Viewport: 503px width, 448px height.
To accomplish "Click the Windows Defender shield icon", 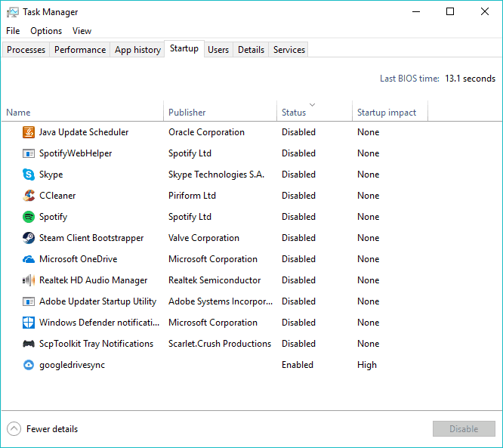I will coord(29,323).
